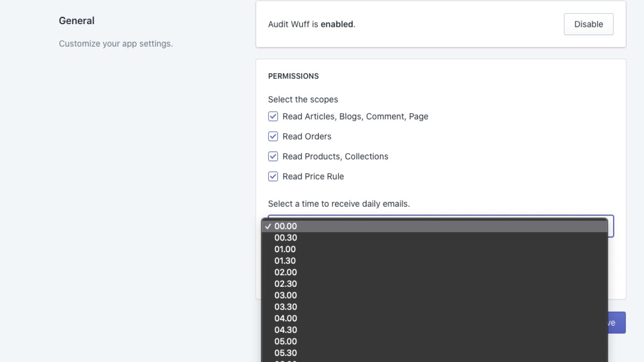This screenshot has width=644, height=362.
Task: Select the 04.30 option
Action: pos(285,330)
